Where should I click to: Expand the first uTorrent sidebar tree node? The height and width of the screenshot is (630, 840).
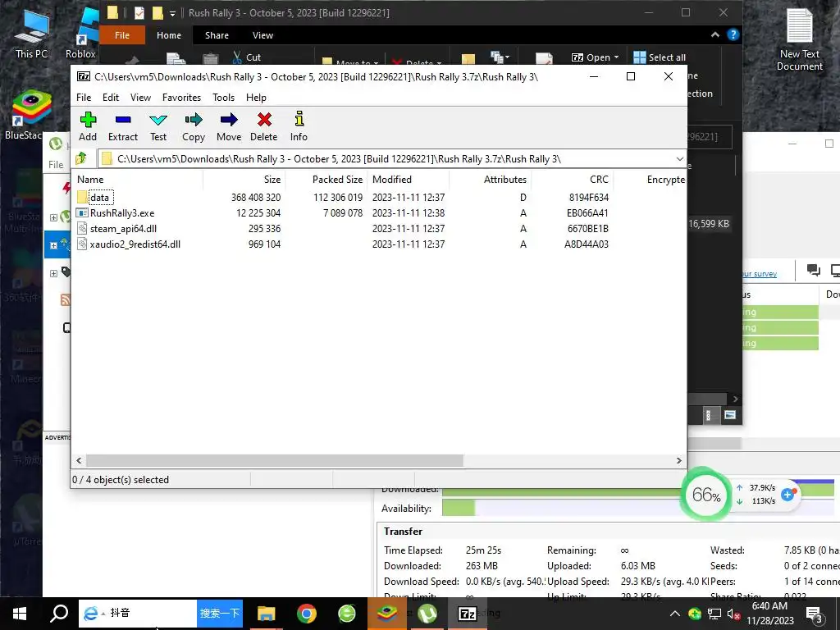pos(53,217)
